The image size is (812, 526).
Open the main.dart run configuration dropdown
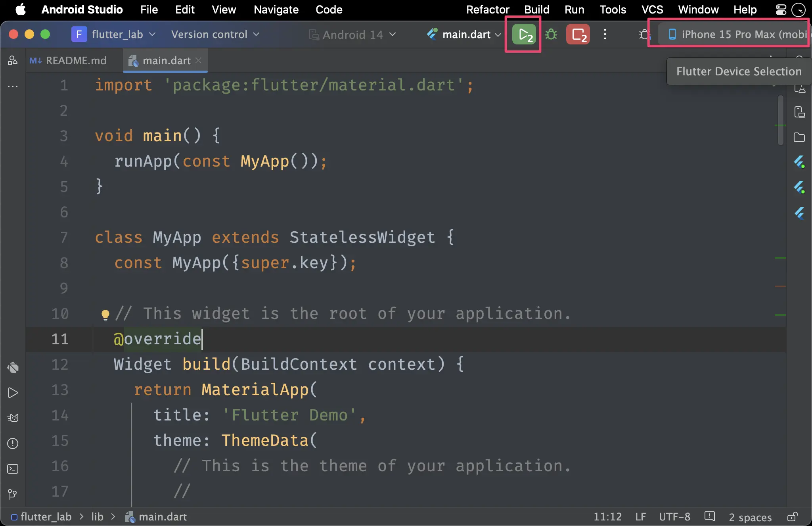464,35
